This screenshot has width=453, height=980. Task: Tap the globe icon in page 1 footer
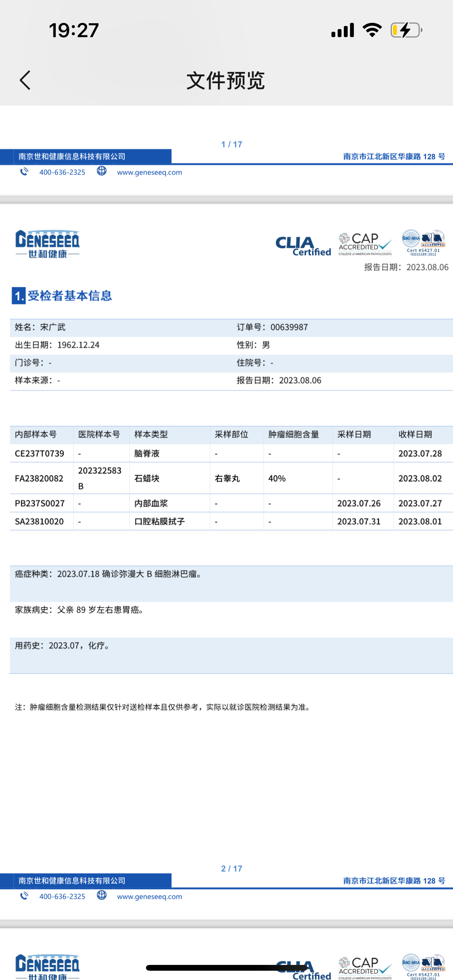tap(102, 171)
